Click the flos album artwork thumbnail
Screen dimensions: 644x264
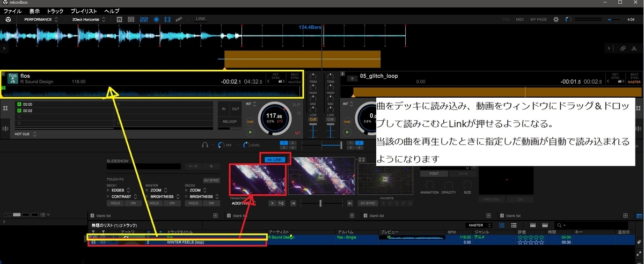13,79
